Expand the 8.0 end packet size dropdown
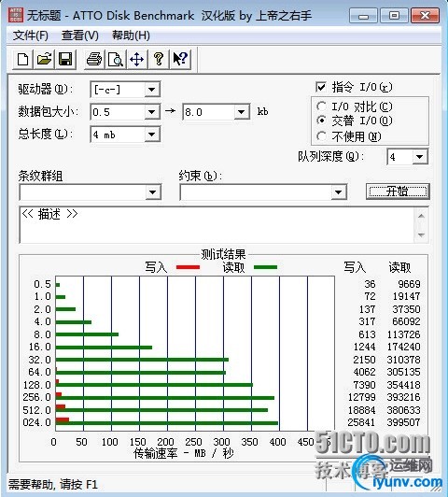This screenshot has height=497, width=448. coord(241,112)
